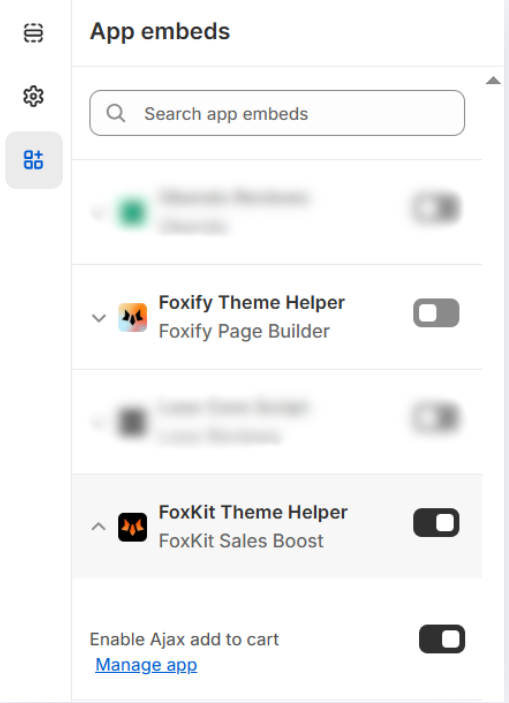This screenshot has width=509, height=703.
Task: Collapse the FoxKit Theme Helper settings
Action: pyautogui.click(x=99, y=526)
